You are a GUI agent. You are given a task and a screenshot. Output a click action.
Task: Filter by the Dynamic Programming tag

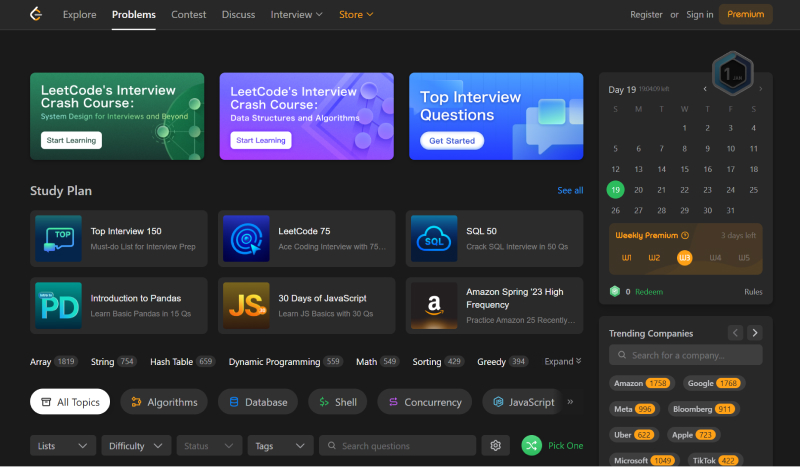(285, 361)
